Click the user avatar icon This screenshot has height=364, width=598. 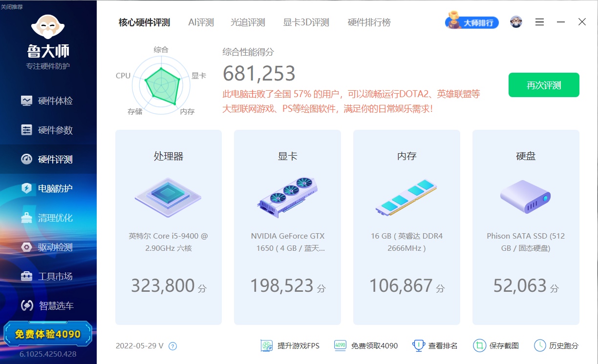(516, 22)
